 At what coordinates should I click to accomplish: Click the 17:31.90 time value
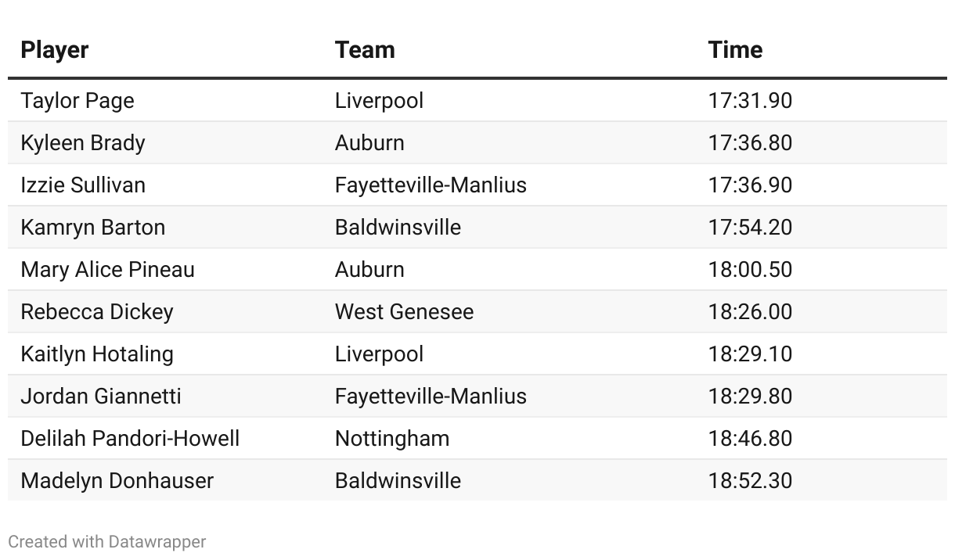pos(750,101)
